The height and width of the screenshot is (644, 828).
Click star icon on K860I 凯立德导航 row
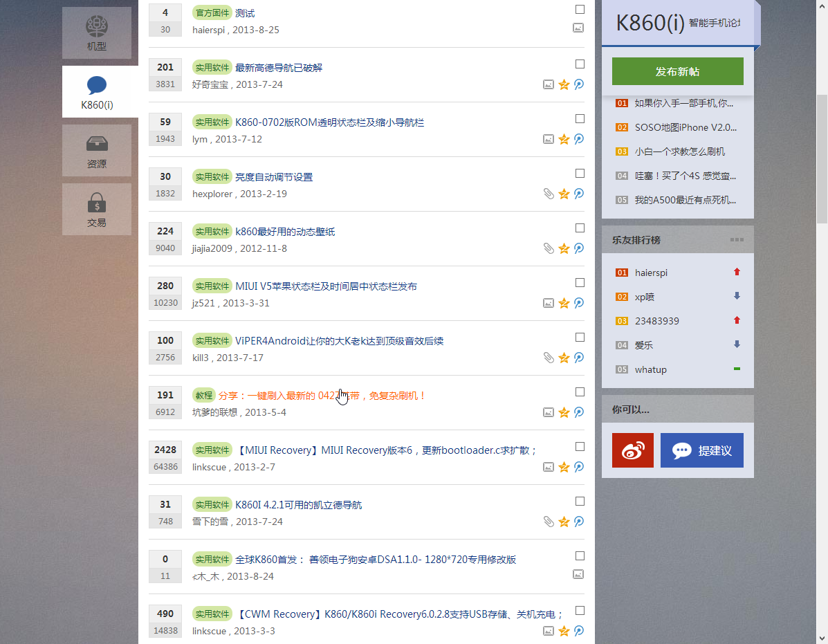pos(564,522)
